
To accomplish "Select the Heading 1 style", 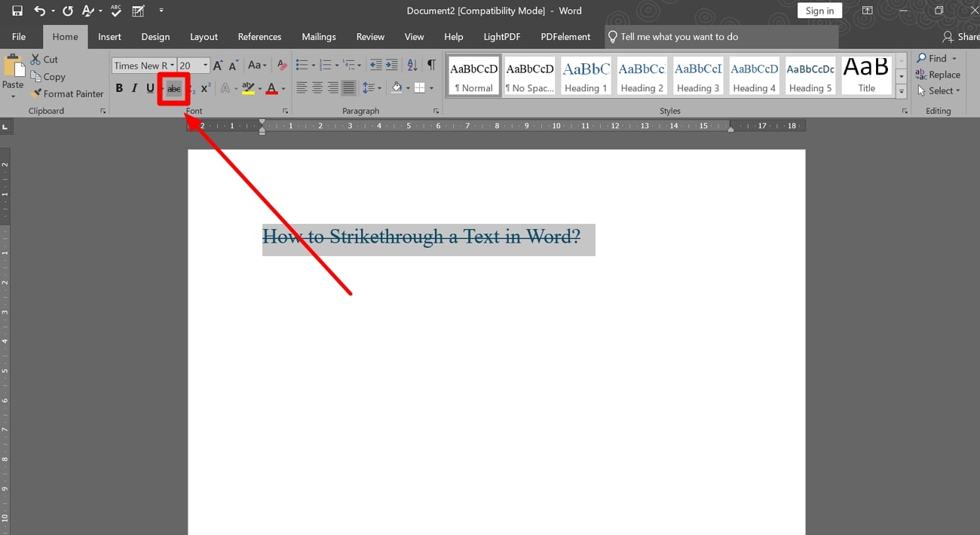I will pos(586,75).
